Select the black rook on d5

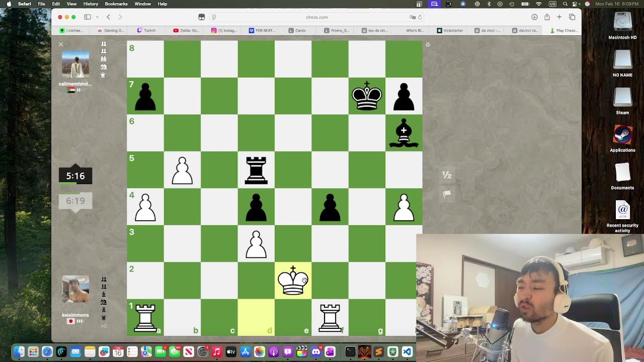pos(256,170)
